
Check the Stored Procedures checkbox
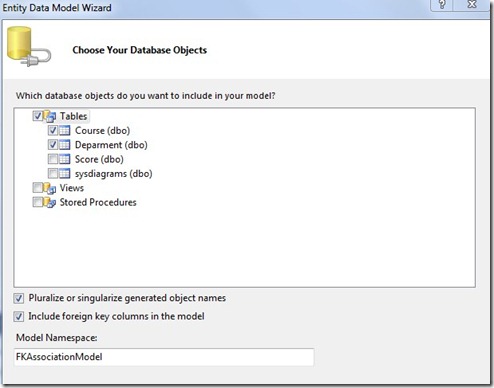click(x=37, y=202)
